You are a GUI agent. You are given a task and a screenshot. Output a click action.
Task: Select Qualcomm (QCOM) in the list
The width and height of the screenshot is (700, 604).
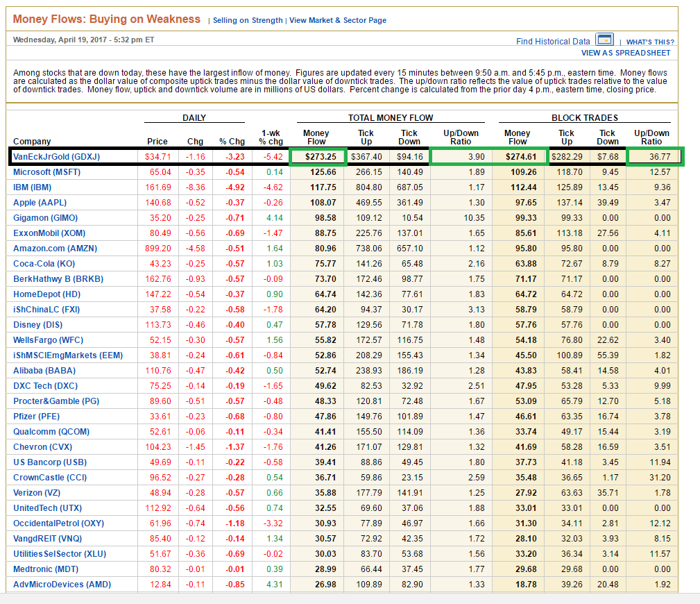pyautogui.click(x=51, y=432)
